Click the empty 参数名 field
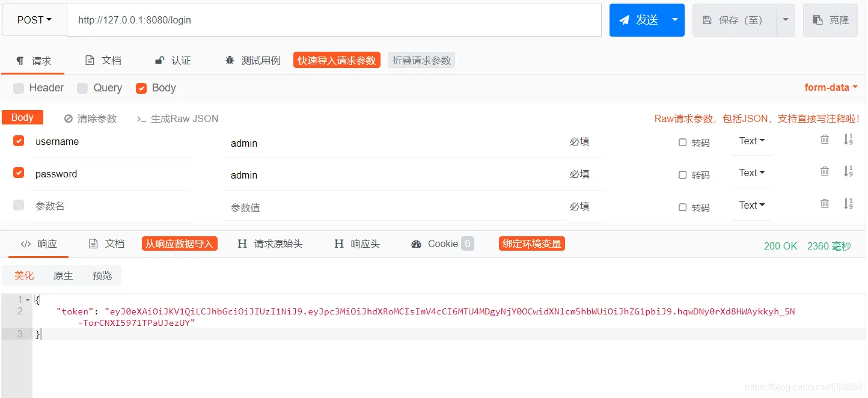Screen dimensions: 868x398 coord(110,206)
